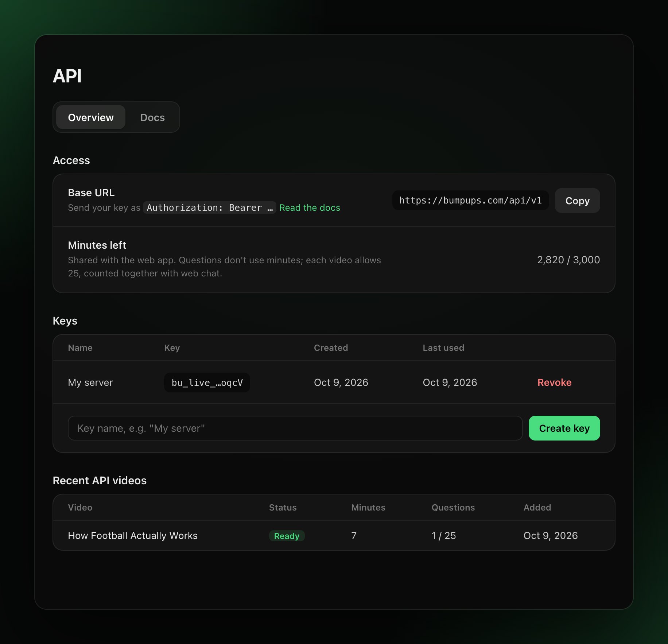Select the My server key name
This screenshot has width=668, height=644.
(90, 383)
